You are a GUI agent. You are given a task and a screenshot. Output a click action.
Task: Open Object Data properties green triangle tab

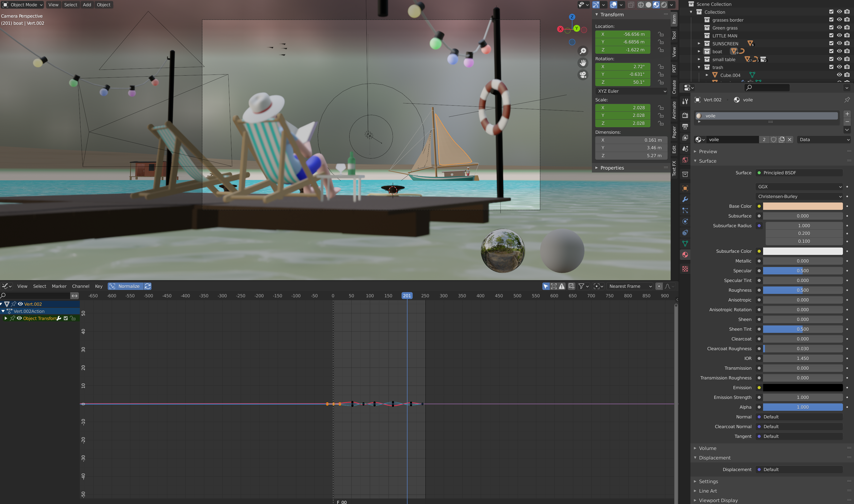pyautogui.click(x=685, y=244)
